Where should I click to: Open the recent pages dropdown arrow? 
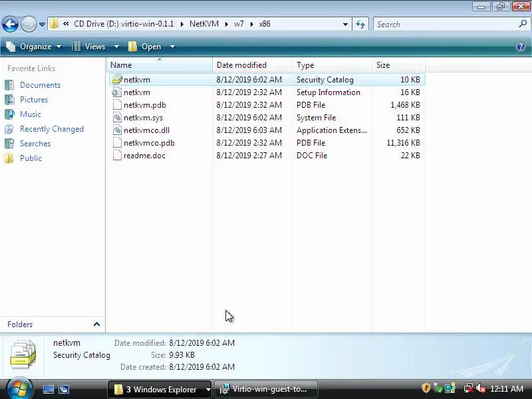click(x=42, y=25)
